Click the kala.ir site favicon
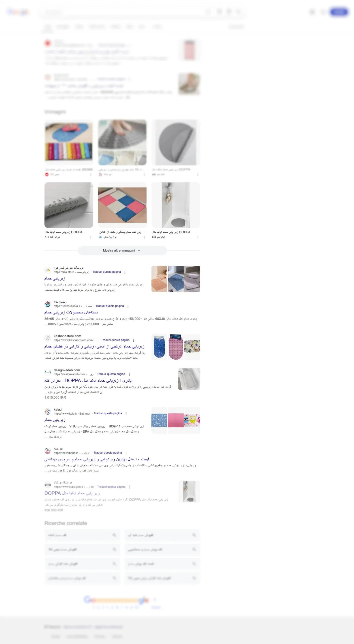This screenshot has height=644, width=354. (48, 412)
